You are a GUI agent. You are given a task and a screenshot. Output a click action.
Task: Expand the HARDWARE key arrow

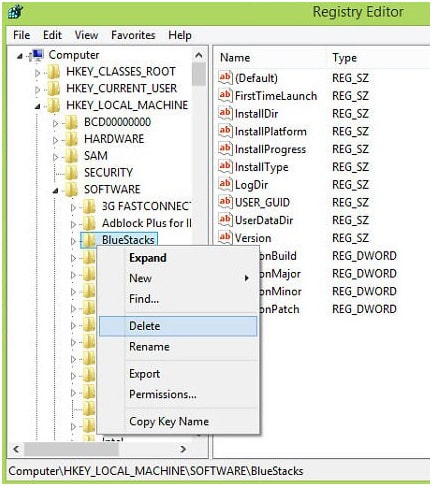(55, 140)
